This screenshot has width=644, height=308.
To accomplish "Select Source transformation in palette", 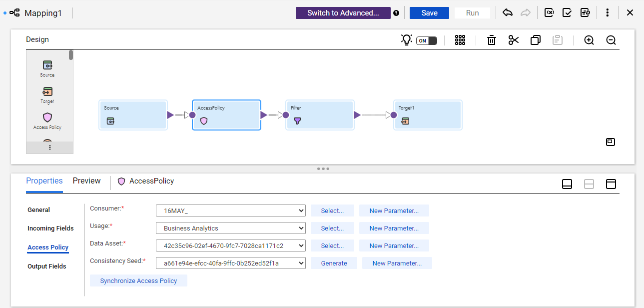I will point(47,68).
